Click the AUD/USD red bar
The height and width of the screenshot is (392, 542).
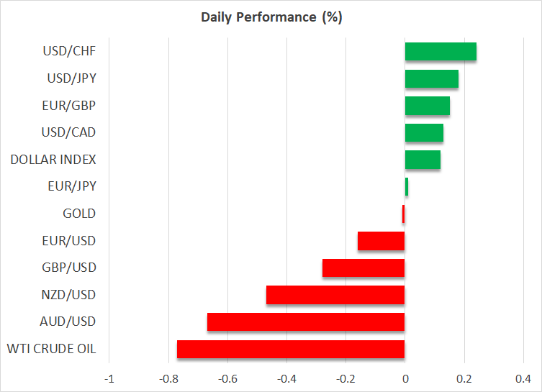(306, 322)
